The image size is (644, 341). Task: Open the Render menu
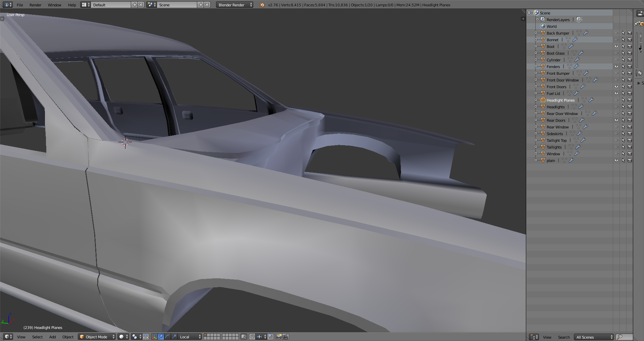pos(35,5)
